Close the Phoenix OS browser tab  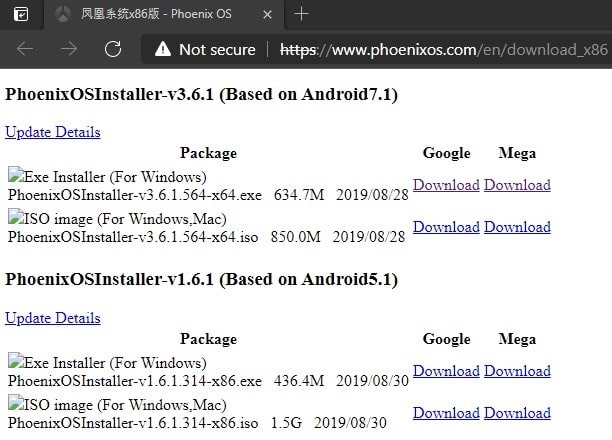tap(267, 15)
